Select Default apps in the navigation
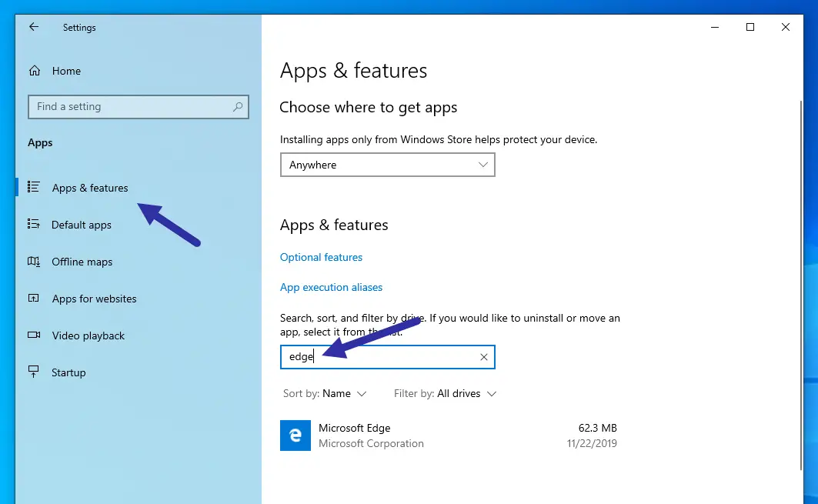Viewport: 818px width, 504px height. click(x=82, y=225)
